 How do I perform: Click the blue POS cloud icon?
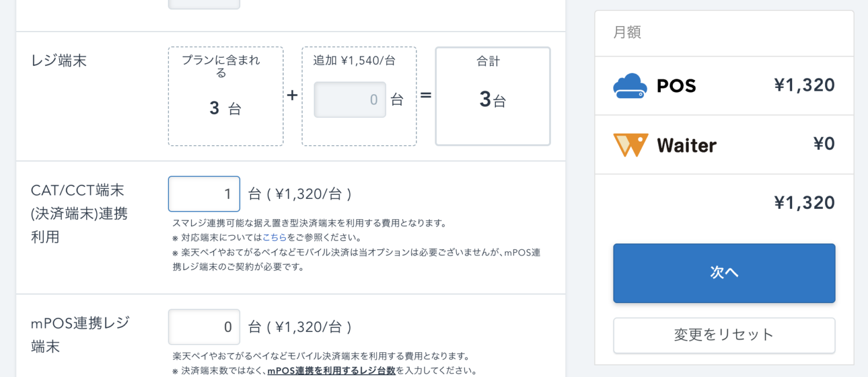tap(630, 86)
